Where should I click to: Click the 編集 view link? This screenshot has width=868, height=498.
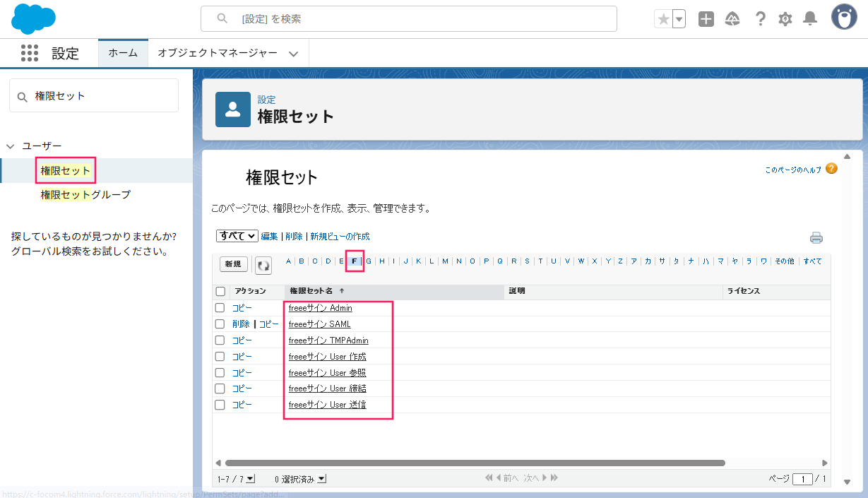[269, 237]
